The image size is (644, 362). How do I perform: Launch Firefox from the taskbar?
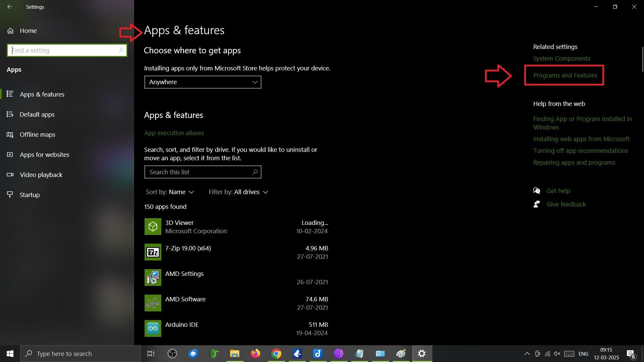click(x=255, y=353)
